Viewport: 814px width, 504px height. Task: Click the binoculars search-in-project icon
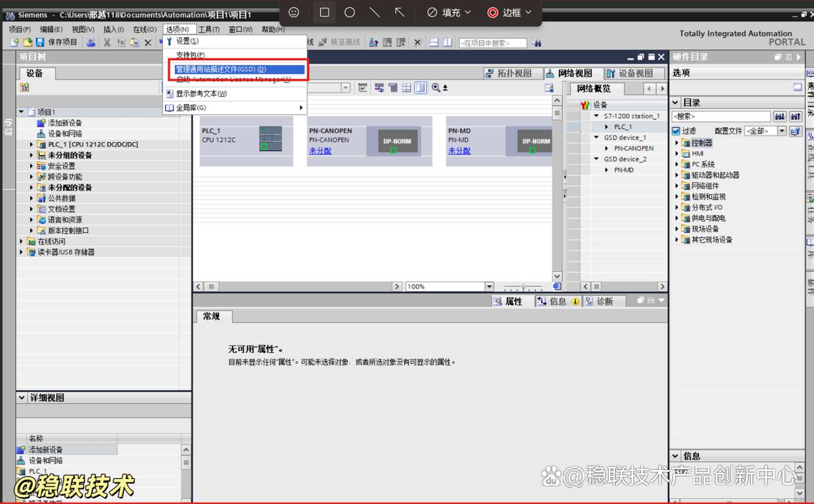[537, 43]
